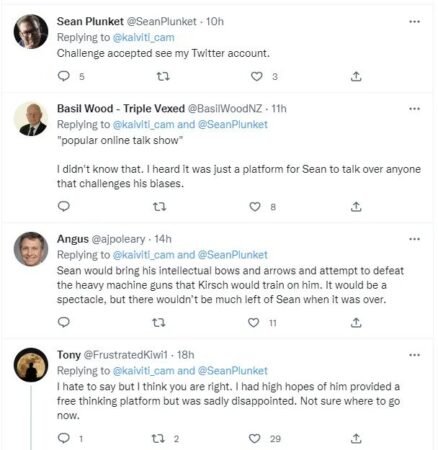Like Angus's tweet with 11 likes

[254, 323]
